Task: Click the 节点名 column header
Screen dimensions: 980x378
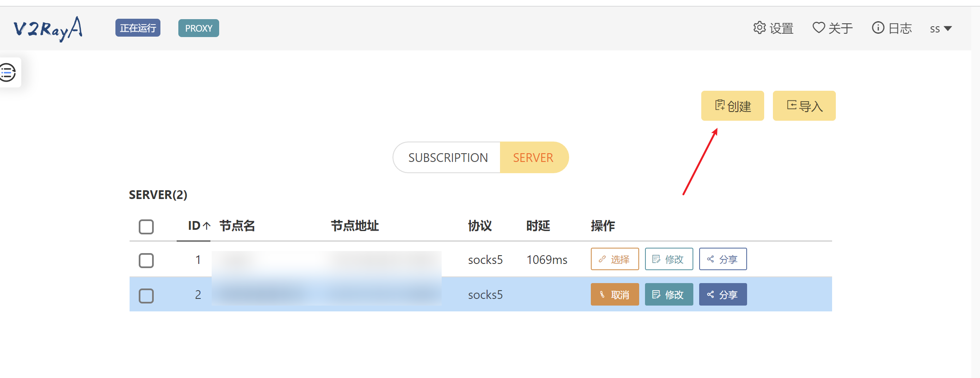Action: pos(237,226)
